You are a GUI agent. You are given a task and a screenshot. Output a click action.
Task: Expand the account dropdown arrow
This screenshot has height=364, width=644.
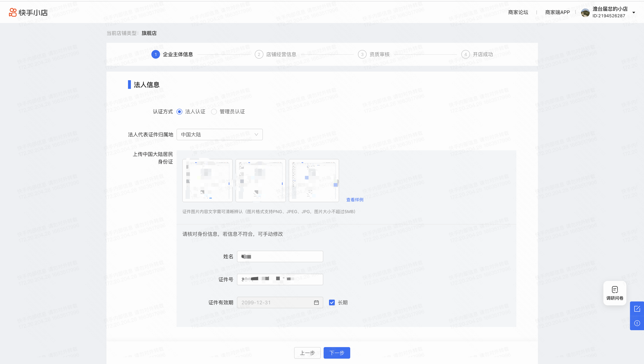click(x=634, y=13)
